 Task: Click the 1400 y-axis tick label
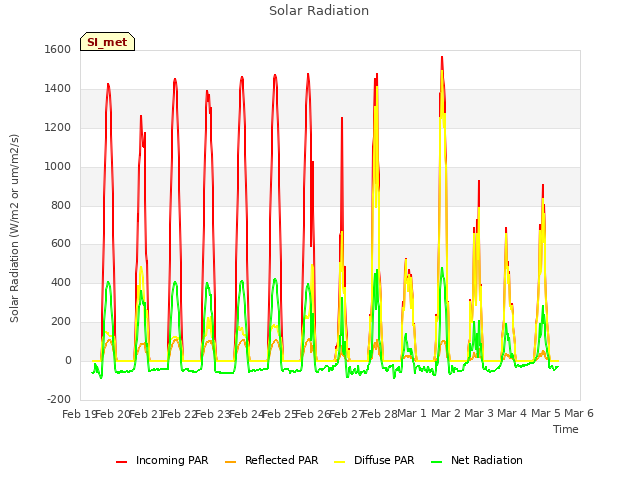coord(58,89)
